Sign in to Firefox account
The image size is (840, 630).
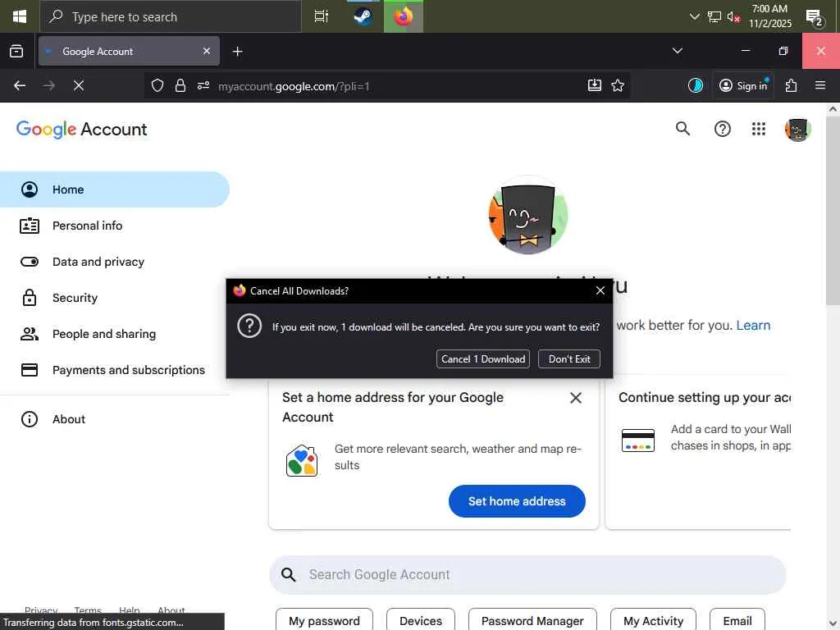pyautogui.click(x=743, y=85)
